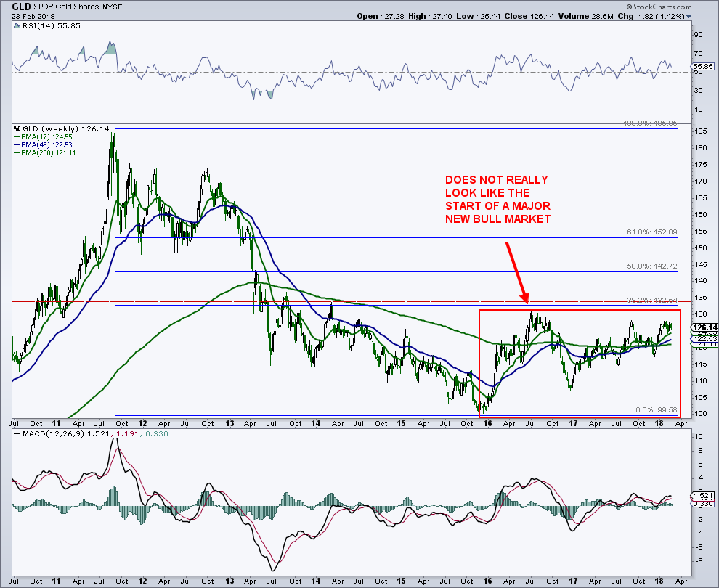Click the 'EMA(17) 124.55' legend text

46,137
